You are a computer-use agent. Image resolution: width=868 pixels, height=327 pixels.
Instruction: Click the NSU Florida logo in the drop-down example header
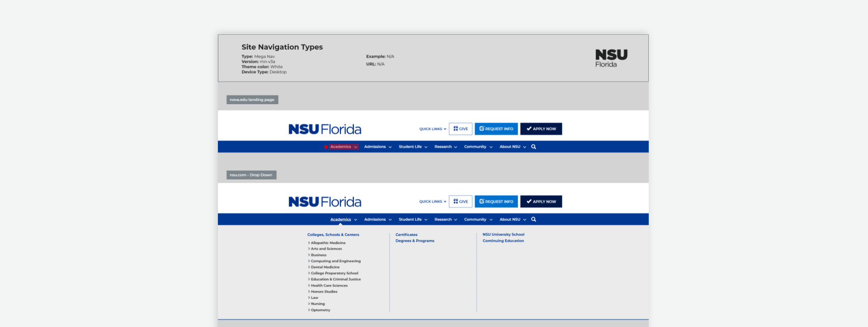325,202
